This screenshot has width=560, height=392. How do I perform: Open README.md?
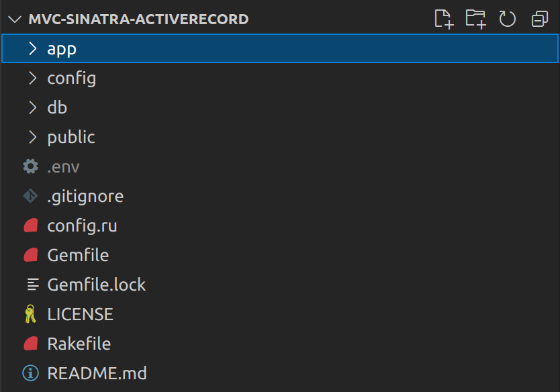pyautogui.click(x=97, y=373)
